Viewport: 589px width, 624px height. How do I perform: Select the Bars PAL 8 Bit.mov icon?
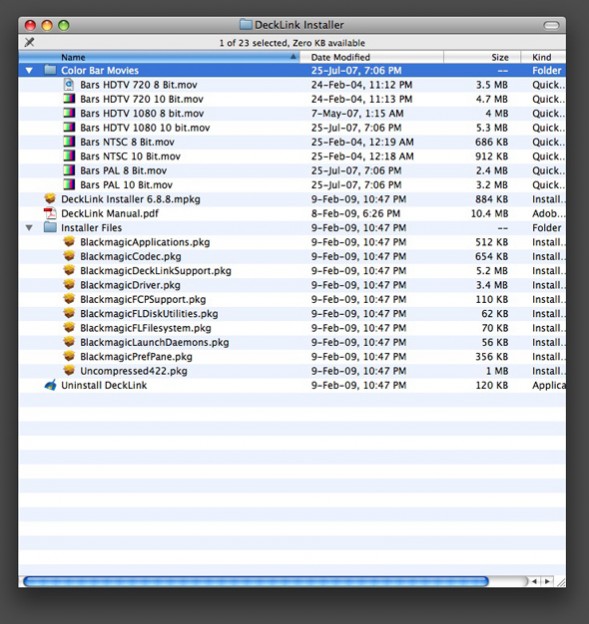point(69,170)
